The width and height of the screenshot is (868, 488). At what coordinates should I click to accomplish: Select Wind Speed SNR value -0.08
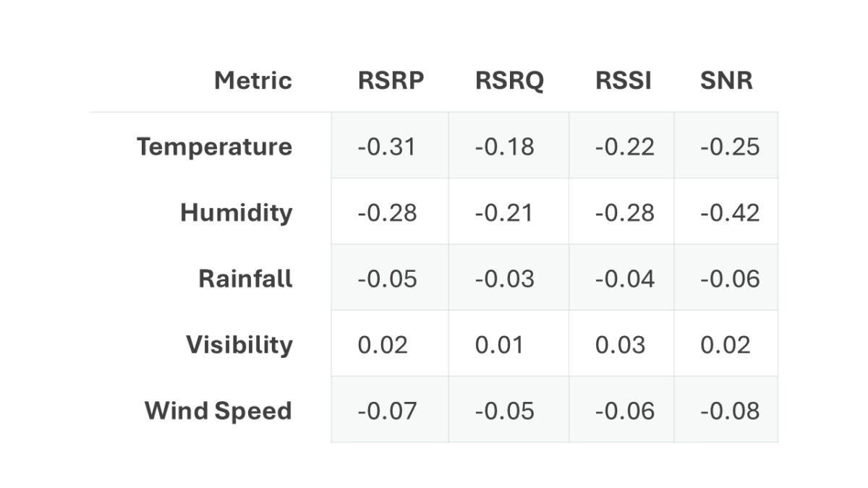tap(730, 411)
